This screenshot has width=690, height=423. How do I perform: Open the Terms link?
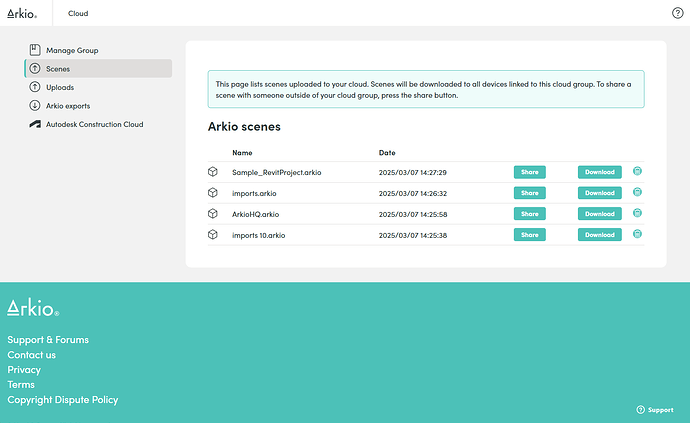(21, 384)
